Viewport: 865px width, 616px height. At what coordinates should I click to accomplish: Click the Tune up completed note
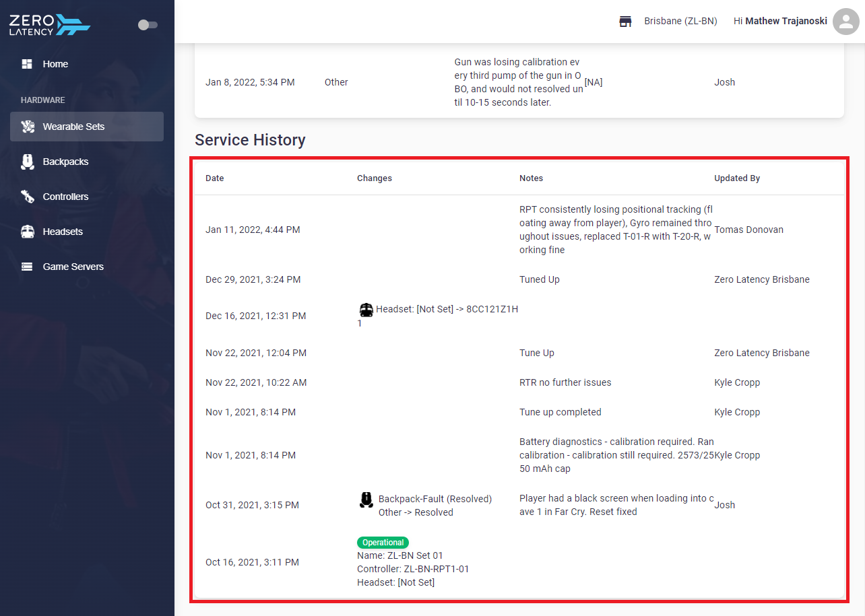tap(560, 412)
